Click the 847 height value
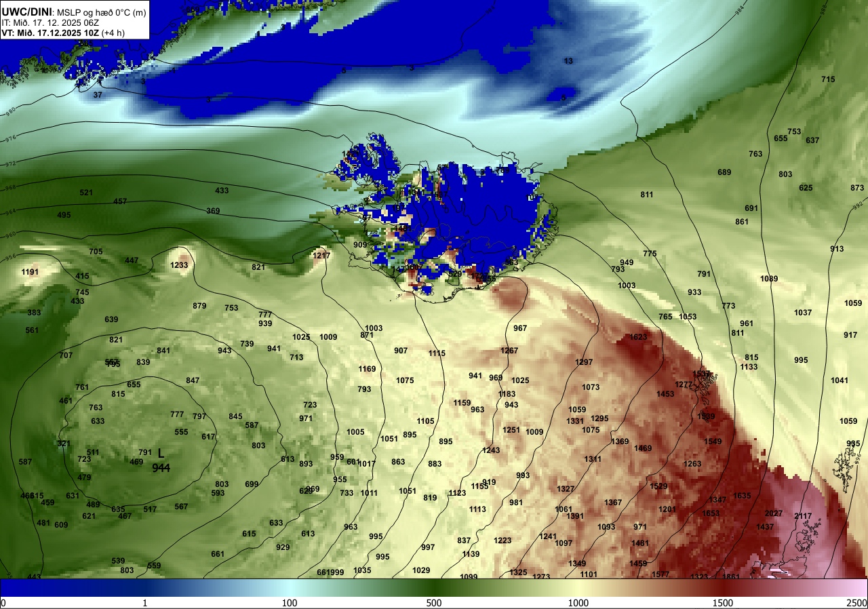The width and height of the screenshot is (868, 609). [193, 380]
